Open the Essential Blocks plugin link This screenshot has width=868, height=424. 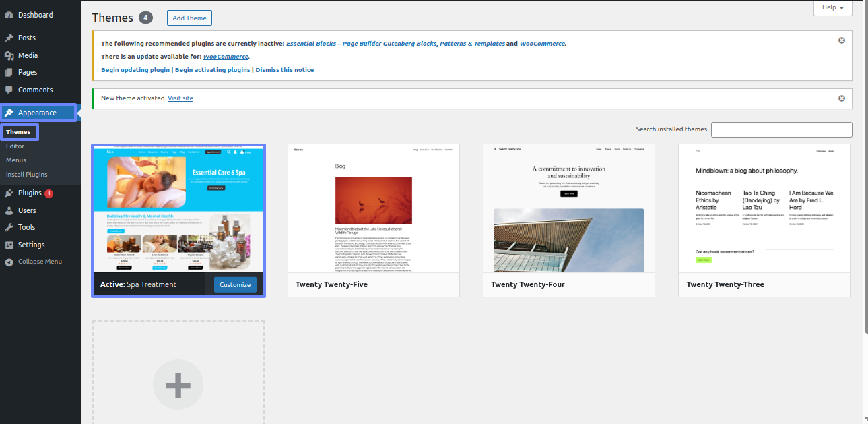395,44
